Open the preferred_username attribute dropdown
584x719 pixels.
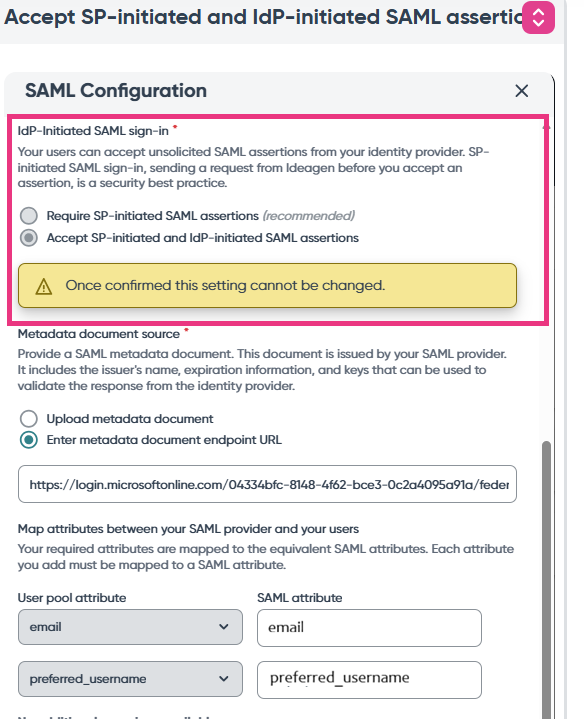point(130,679)
